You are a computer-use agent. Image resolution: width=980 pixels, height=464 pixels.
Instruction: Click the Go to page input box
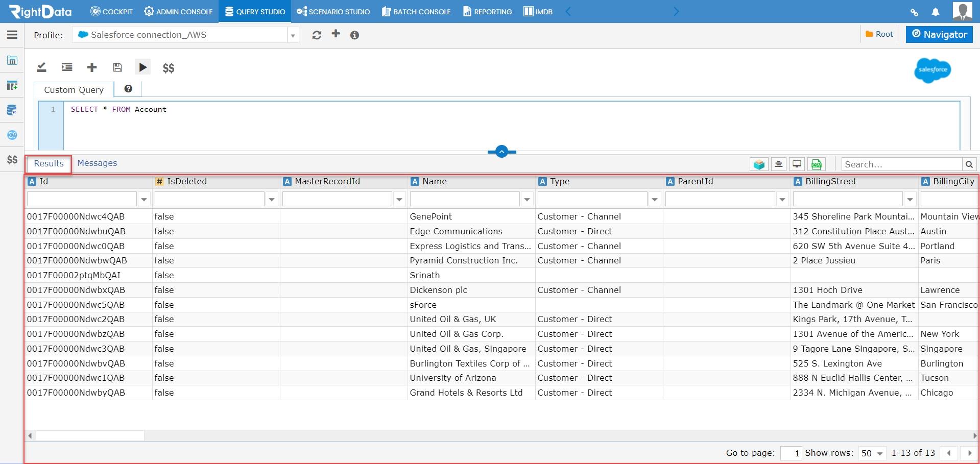[x=791, y=453]
